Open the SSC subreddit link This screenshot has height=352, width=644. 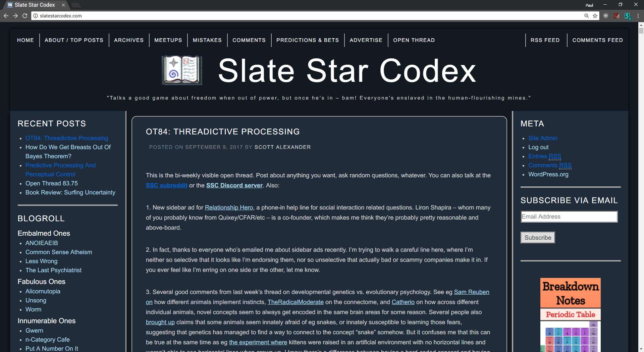[166, 185]
